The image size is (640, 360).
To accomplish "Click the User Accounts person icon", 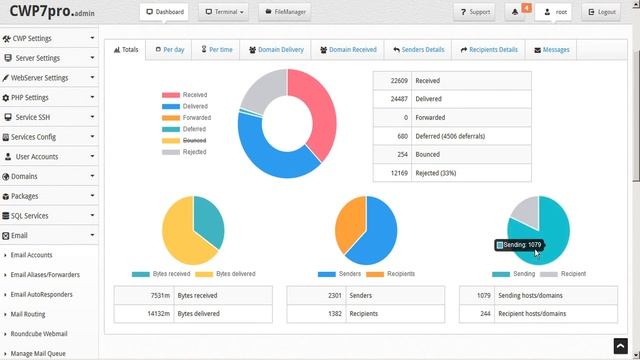I will point(8,157).
